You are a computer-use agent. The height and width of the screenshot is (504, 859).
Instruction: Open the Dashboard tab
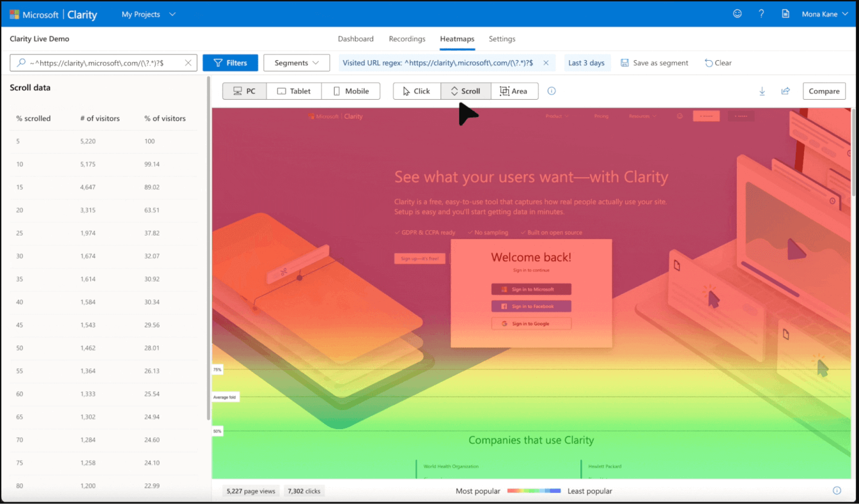click(355, 39)
